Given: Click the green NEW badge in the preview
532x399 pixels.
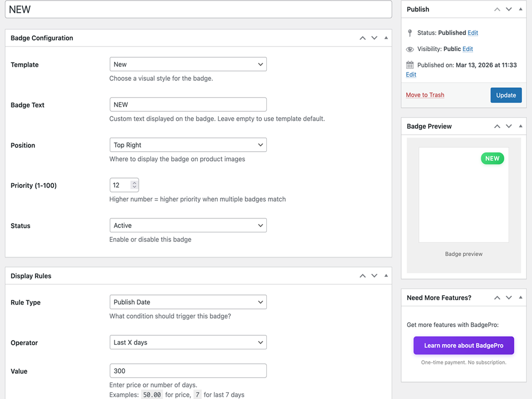Looking at the screenshot, I should pos(492,158).
